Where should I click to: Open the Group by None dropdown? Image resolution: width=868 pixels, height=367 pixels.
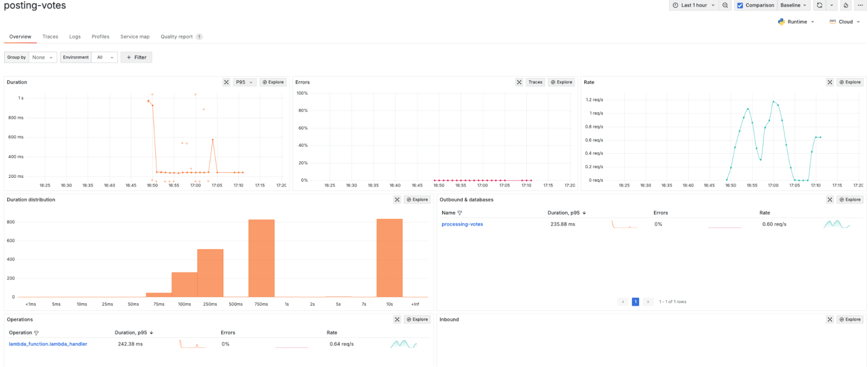[43, 57]
